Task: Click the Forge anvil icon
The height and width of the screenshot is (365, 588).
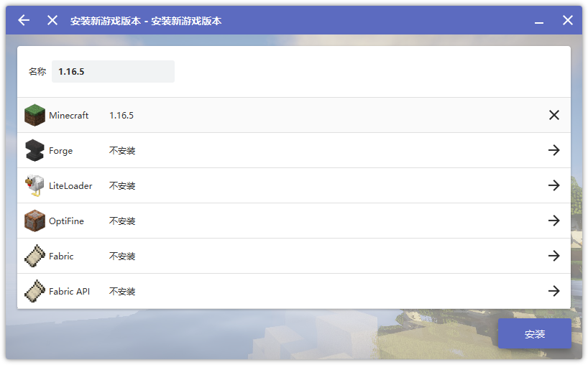Action: click(35, 150)
